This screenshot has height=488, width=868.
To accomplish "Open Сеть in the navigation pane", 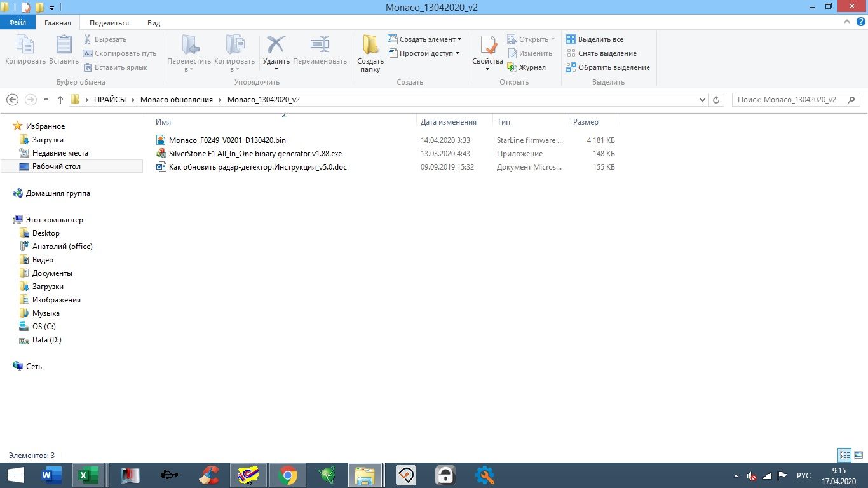I will pyautogui.click(x=34, y=367).
